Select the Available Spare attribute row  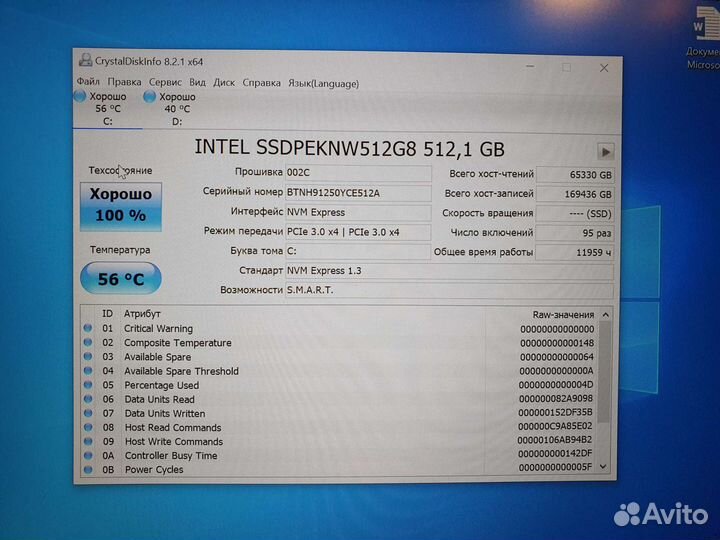point(340,357)
